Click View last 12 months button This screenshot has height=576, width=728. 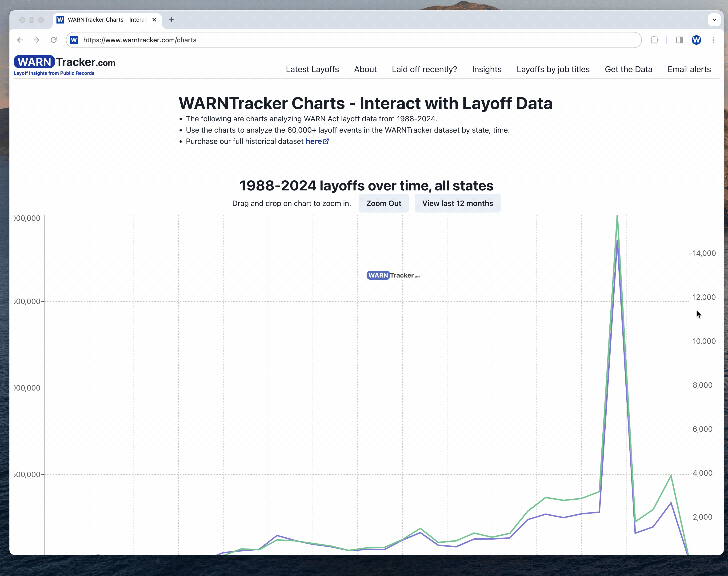[457, 203]
